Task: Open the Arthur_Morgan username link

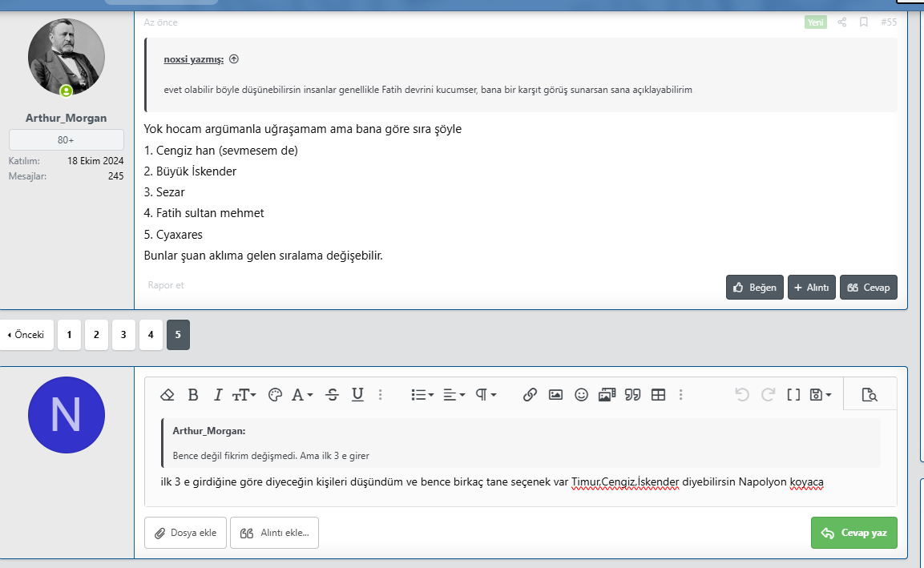Action: click(x=66, y=118)
